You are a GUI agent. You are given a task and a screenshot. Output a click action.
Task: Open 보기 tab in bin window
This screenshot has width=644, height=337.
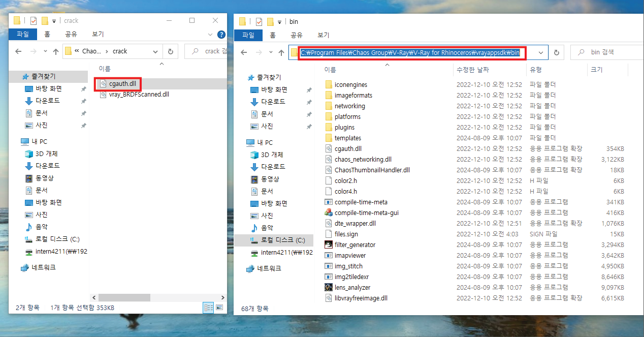[324, 35]
